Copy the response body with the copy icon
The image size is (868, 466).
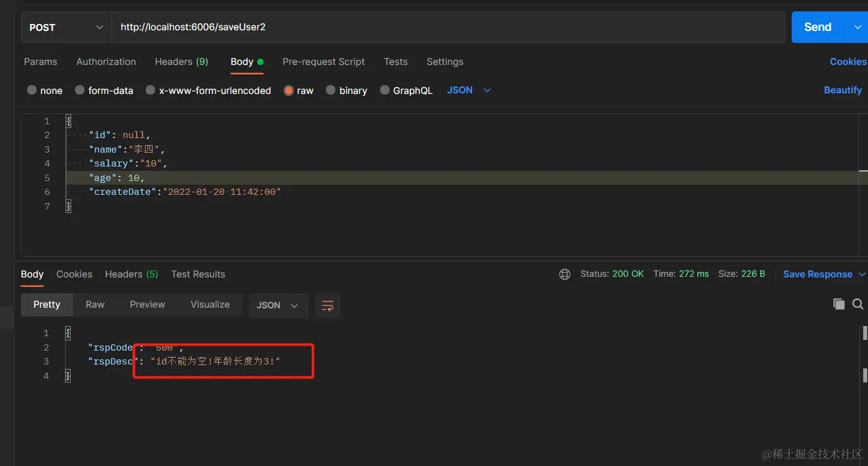[838, 304]
